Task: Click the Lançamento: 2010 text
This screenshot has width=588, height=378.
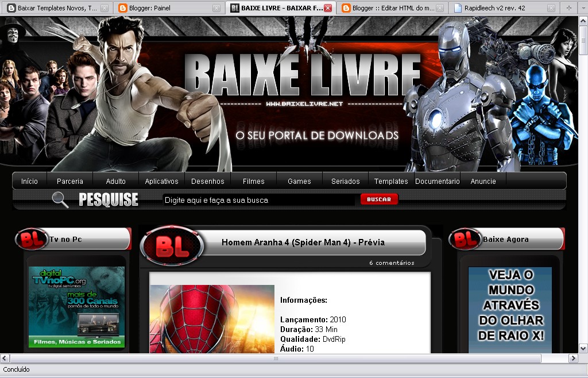Action: pos(313,319)
